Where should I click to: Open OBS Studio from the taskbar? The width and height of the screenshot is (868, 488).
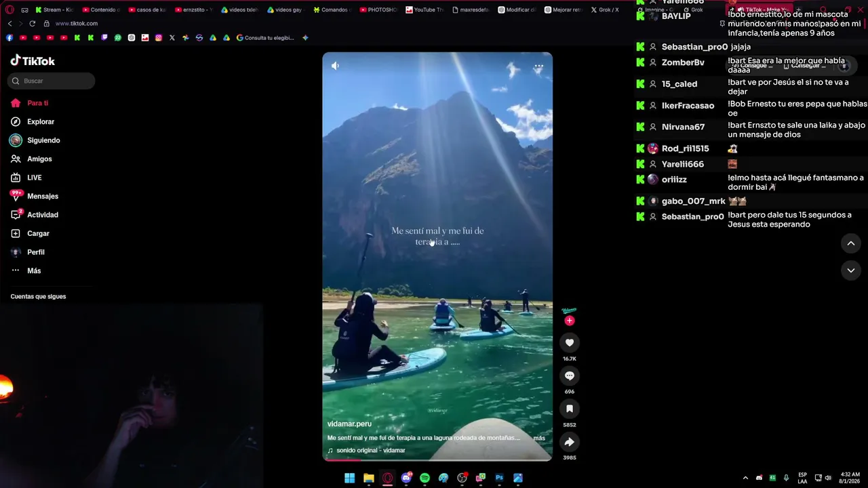(462, 478)
